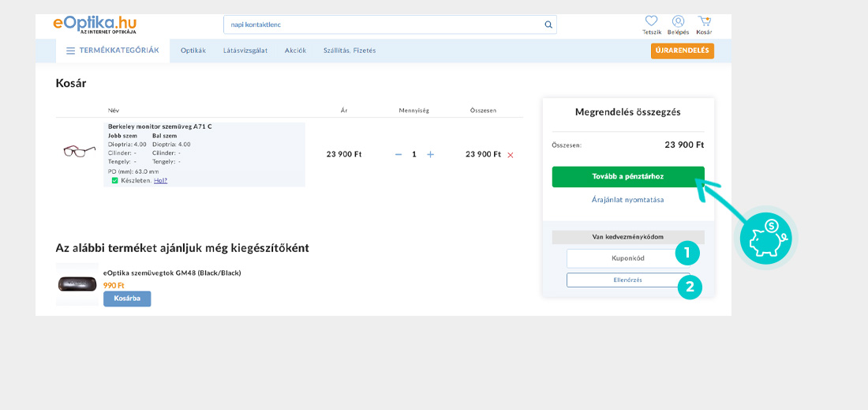
Task: Click the Újrarendelés button
Action: click(x=683, y=51)
